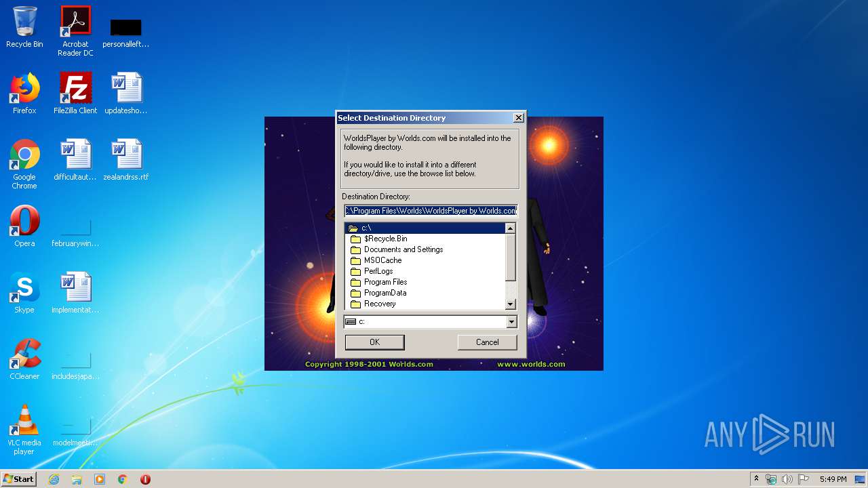Show hidden system tray icons

click(x=757, y=479)
